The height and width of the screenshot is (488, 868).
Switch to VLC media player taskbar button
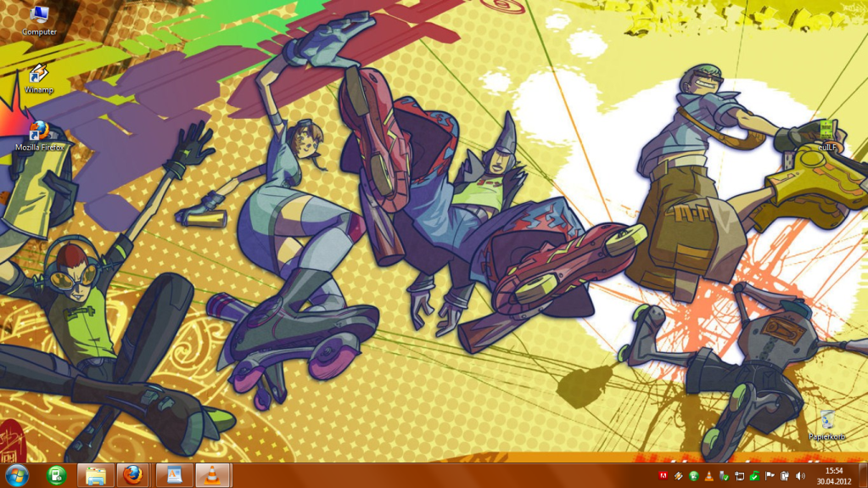(213, 476)
